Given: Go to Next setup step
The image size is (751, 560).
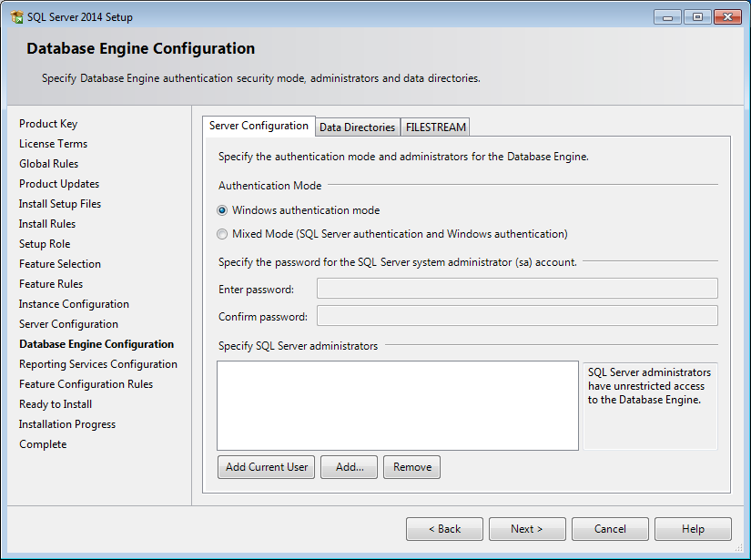Looking at the screenshot, I should [x=527, y=529].
